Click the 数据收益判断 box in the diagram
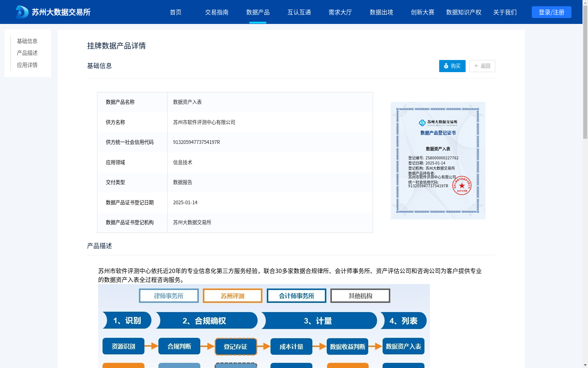The height and width of the screenshot is (368, 588). pyautogui.click(x=347, y=347)
